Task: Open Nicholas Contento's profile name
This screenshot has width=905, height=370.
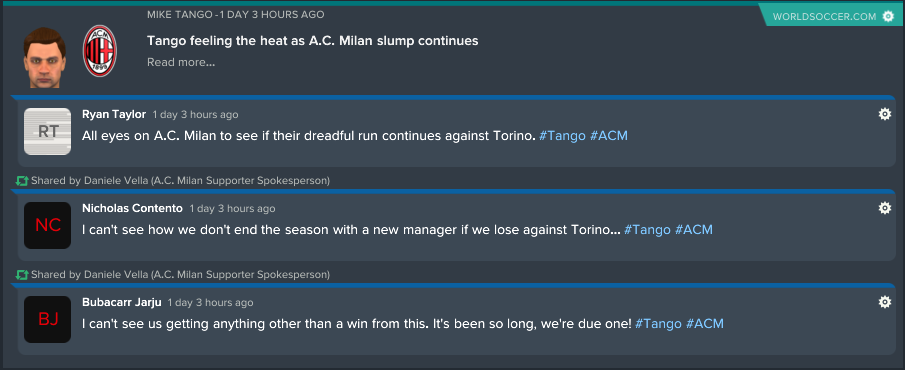Action: click(132, 208)
